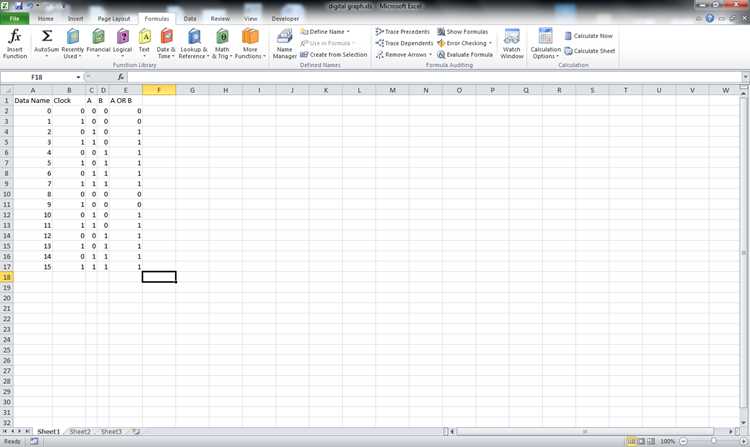Click the 100% zoom level
Screen dimensions: 750x447
coord(667,441)
